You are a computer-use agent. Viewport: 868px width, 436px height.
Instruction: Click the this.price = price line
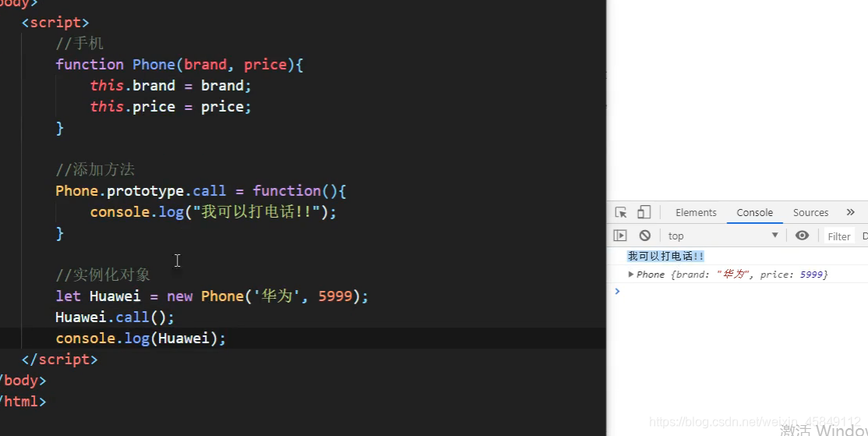click(171, 106)
